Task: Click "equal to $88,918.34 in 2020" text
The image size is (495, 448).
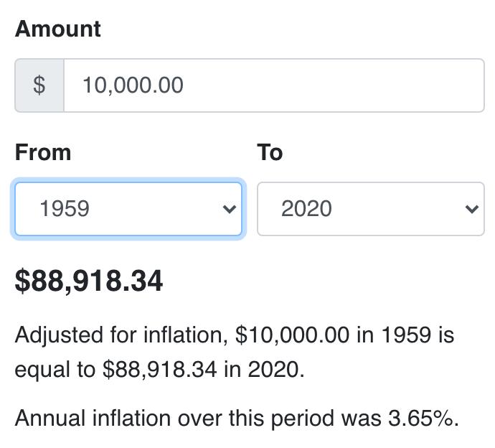Action: pyautogui.click(x=159, y=370)
